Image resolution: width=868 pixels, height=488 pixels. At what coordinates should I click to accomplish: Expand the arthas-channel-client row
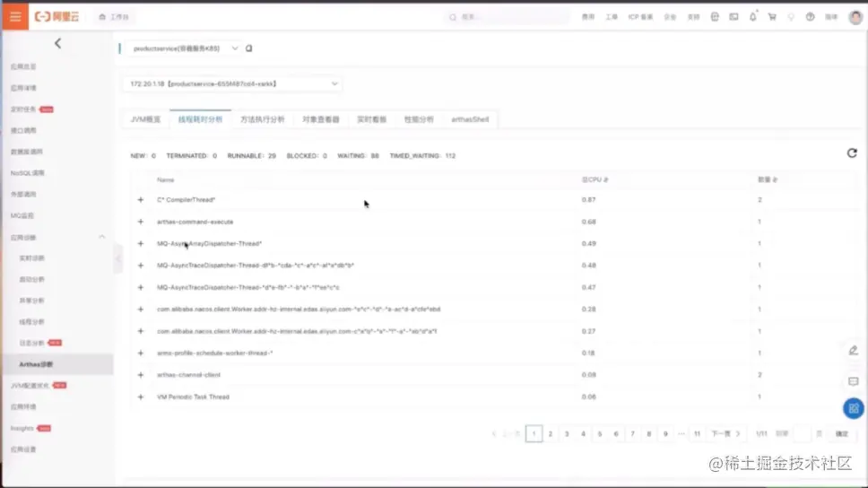[141, 375]
